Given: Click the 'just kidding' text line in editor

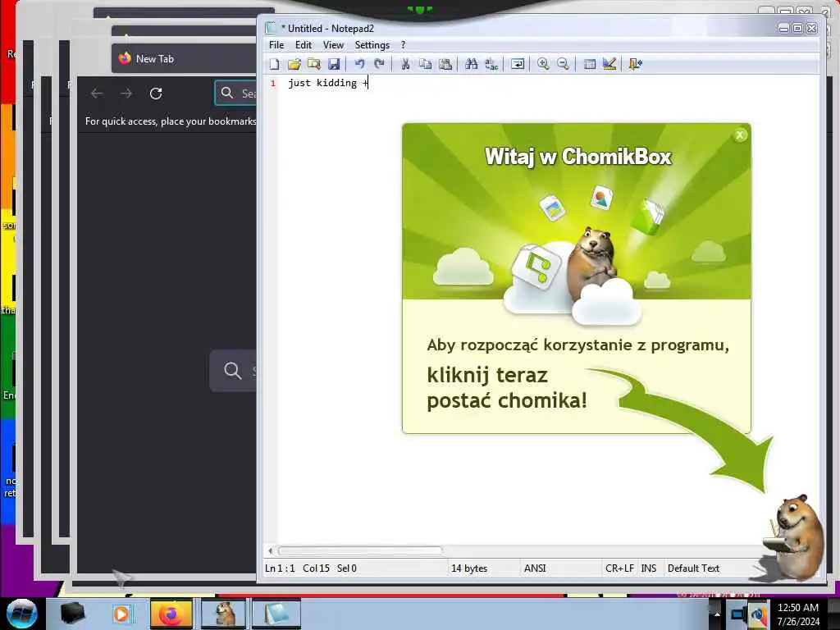Looking at the screenshot, I should click(328, 83).
